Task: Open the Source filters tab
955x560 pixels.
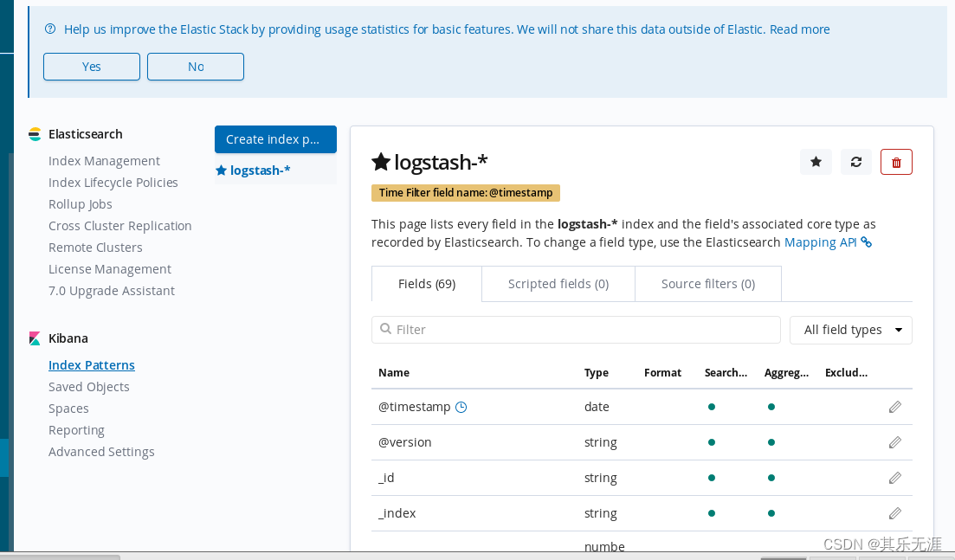Action: pyautogui.click(x=707, y=283)
